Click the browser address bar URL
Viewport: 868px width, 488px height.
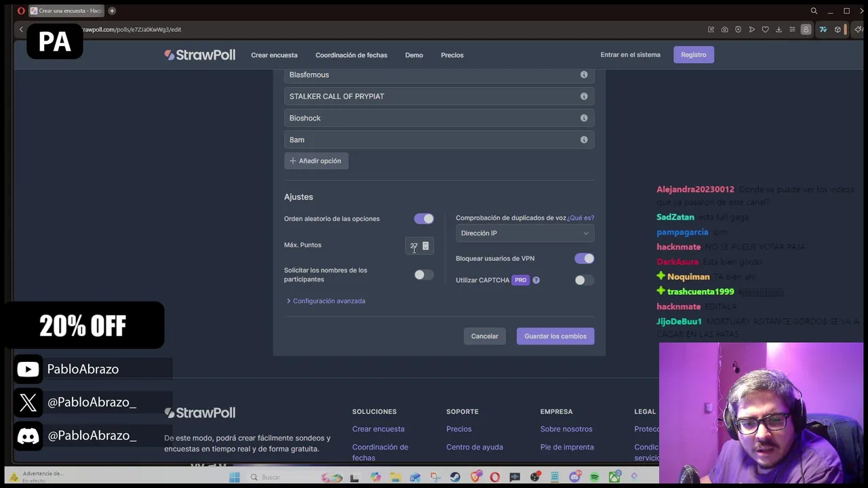coord(132,29)
